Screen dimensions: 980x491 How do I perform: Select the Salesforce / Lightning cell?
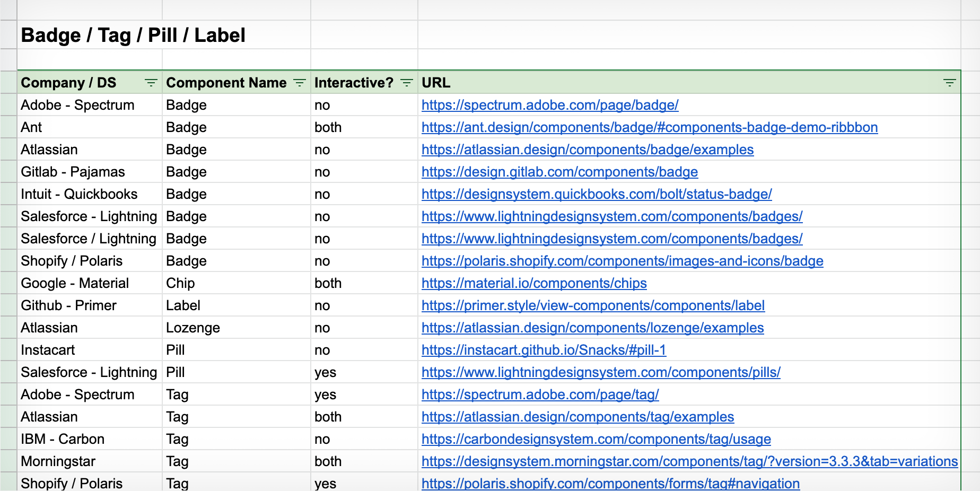pos(90,239)
